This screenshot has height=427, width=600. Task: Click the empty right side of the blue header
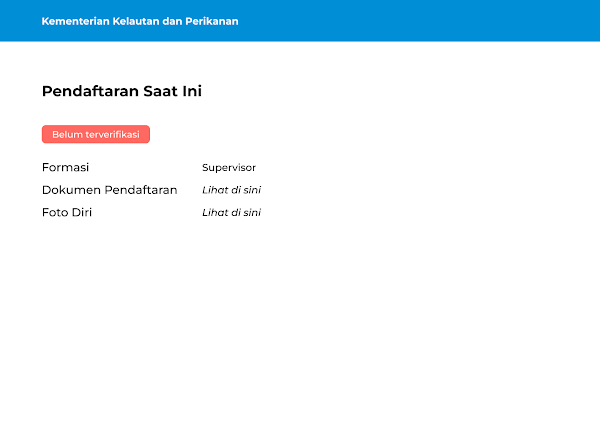tap(450, 21)
